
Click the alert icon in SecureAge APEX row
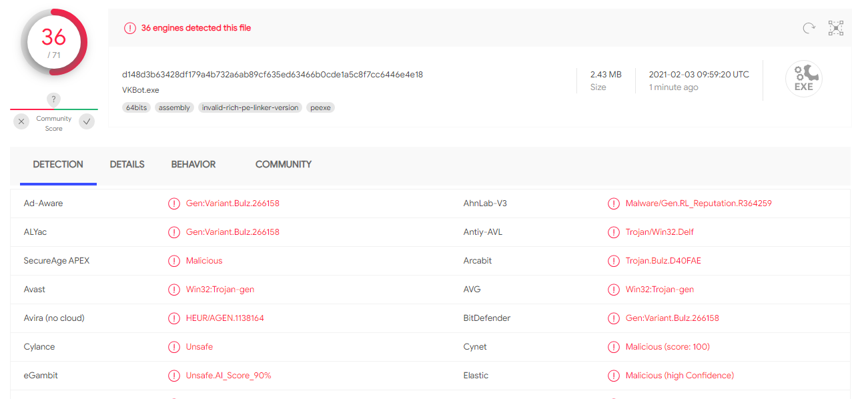point(174,261)
